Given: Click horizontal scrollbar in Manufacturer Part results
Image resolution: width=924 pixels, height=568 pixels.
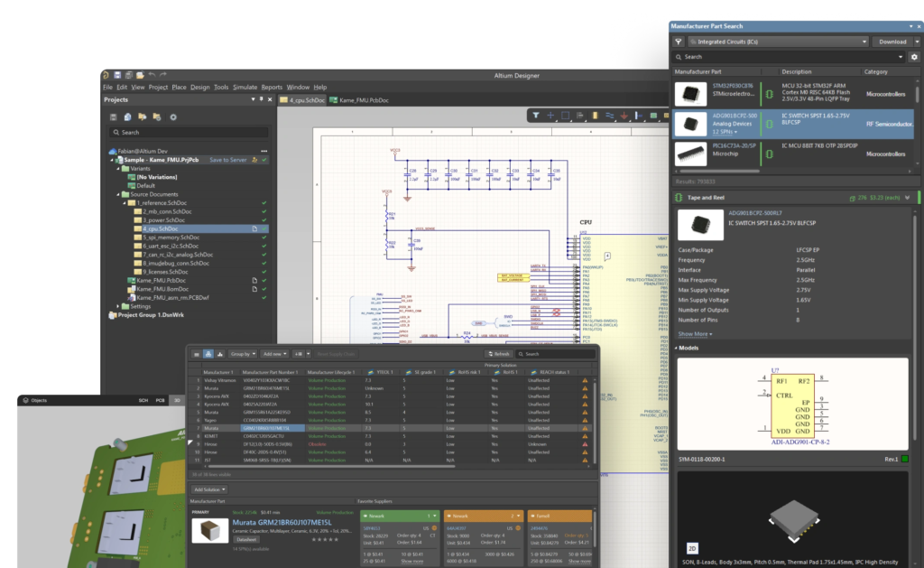Looking at the screenshot, I should coord(719,171).
